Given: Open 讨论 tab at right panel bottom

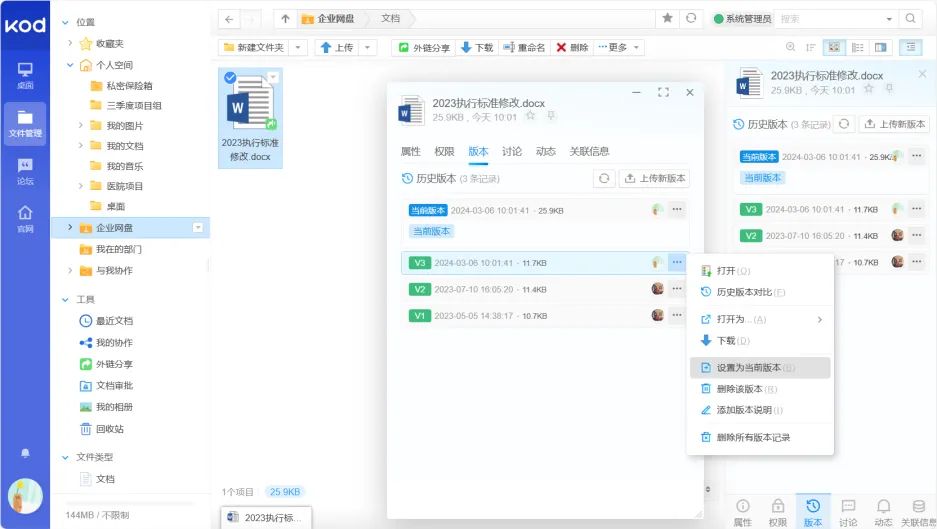Looking at the screenshot, I should (848, 512).
